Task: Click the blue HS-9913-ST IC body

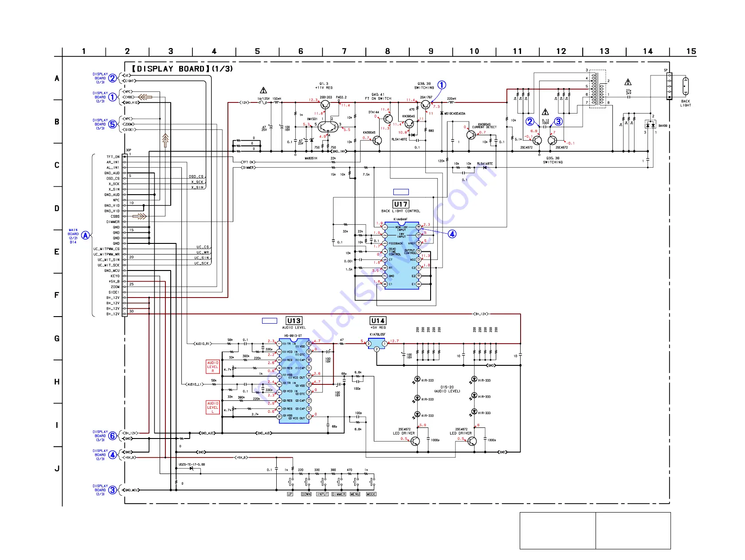Action: tap(294, 380)
